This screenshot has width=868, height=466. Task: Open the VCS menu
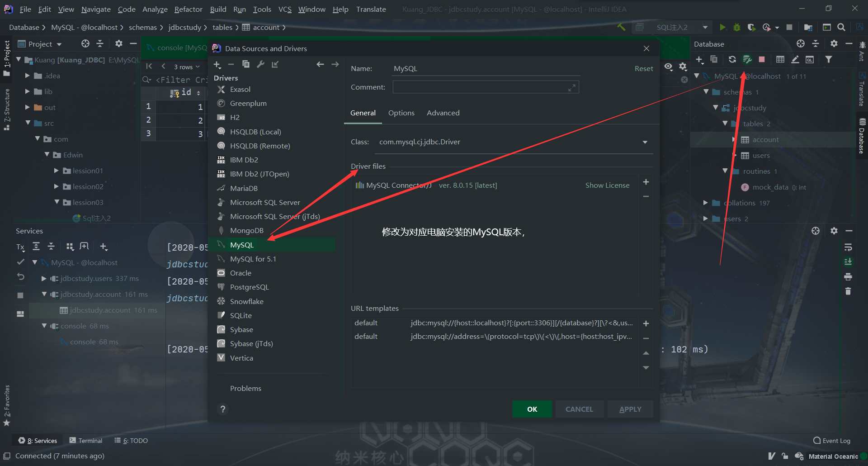pos(285,9)
